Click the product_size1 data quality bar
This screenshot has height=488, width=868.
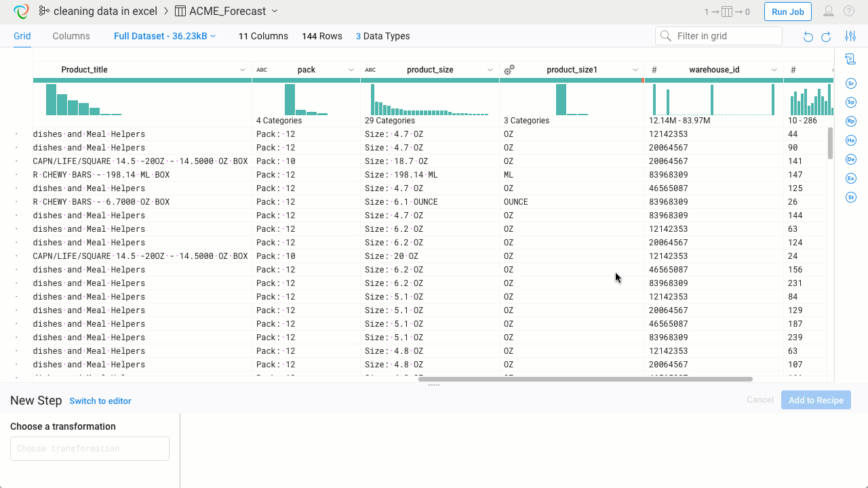tap(572, 81)
